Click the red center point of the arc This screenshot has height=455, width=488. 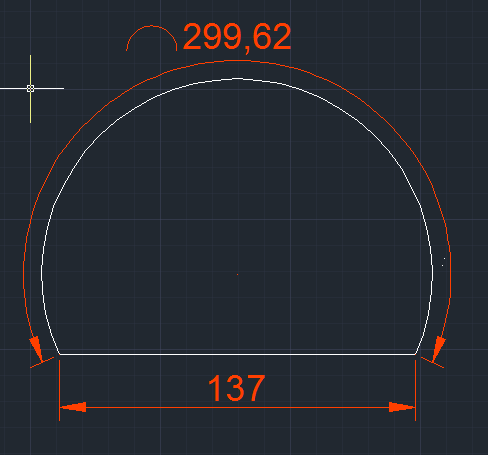[237, 274]
